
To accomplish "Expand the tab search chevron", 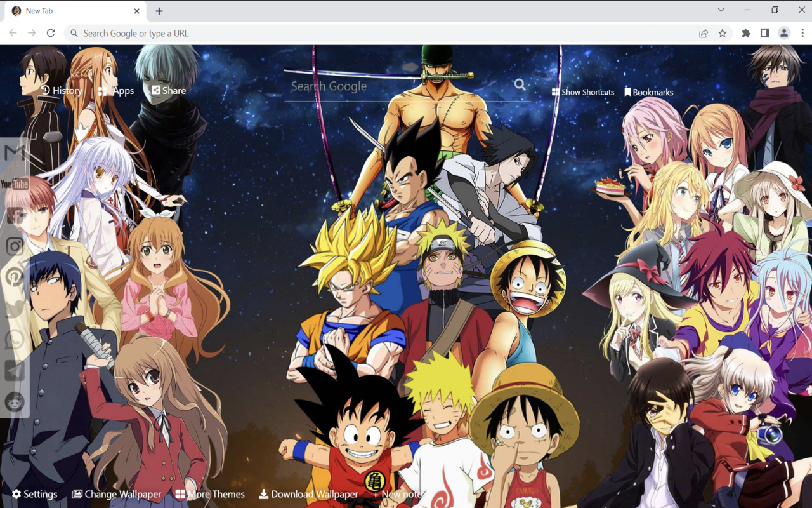I will click(x=721, y=10).
